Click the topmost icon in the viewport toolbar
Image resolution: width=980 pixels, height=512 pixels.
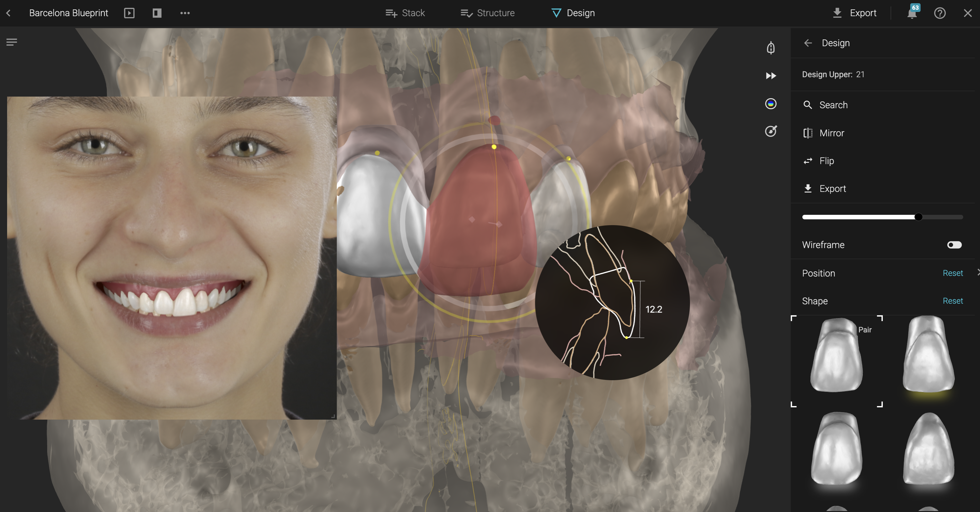coord(771,48)
